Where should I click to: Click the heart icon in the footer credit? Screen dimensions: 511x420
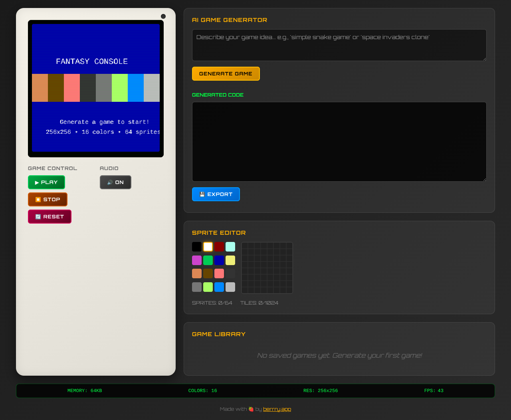(x=250, y=409)
